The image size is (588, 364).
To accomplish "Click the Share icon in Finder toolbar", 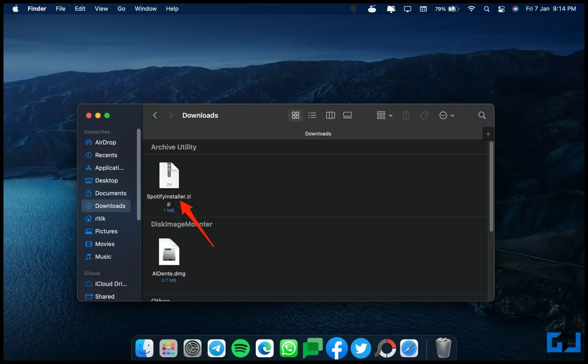I will coord(406,115).
